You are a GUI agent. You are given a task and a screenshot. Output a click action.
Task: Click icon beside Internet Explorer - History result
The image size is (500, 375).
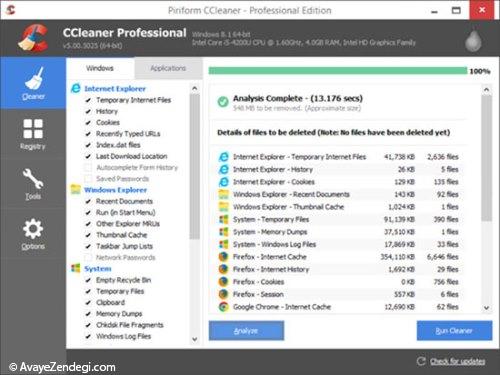223,169
